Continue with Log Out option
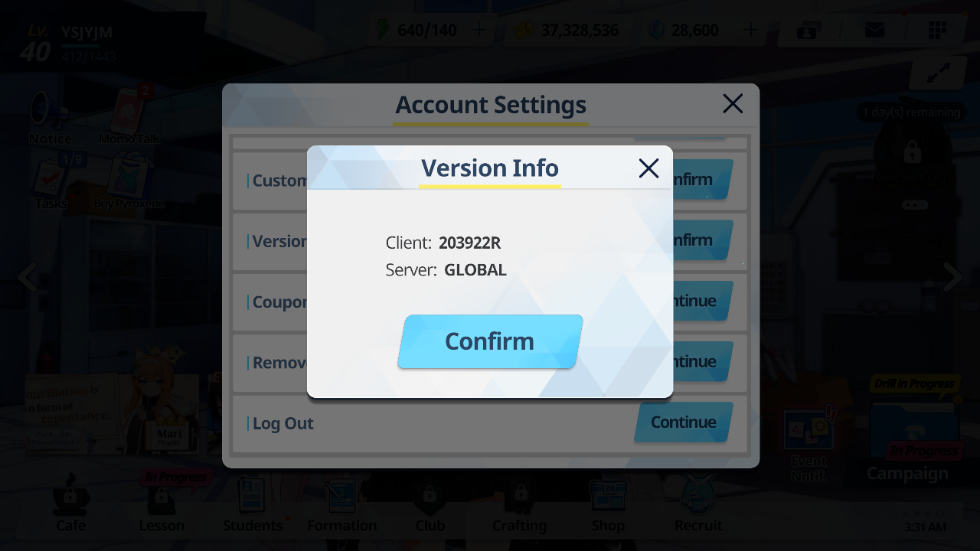Viewport: 980px width, 551px height. (684, 422)
